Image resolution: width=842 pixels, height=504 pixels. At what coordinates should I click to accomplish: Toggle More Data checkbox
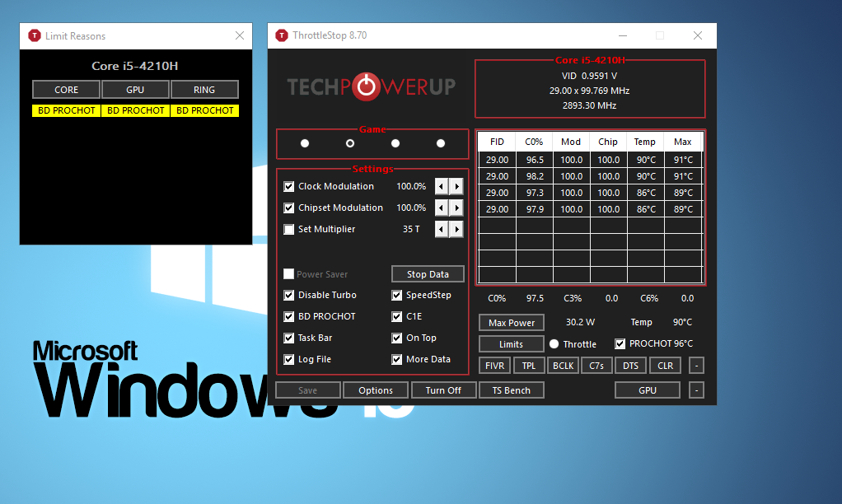pyautogui.click(x=397, y=360)
